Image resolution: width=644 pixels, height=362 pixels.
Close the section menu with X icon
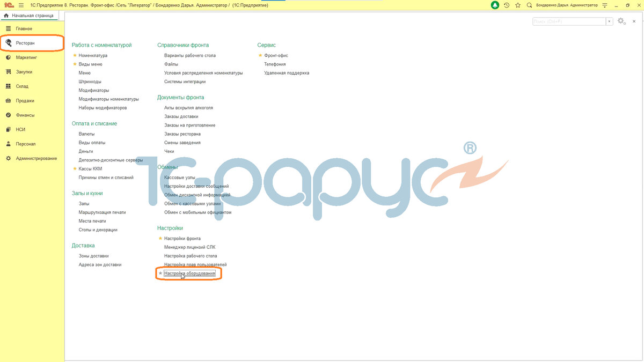click(635, 21)
